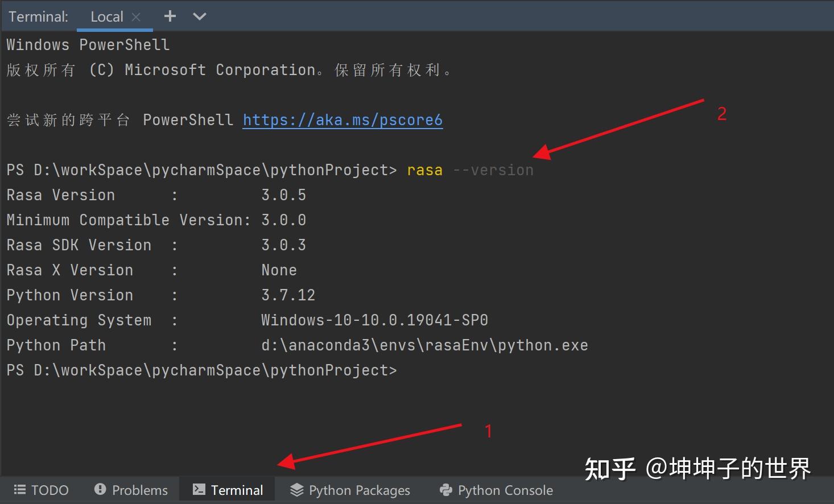Viewport: 834px width, 504px height.
Task: Click the Python Version value 3.7.12
Action: tap(288, 295)
